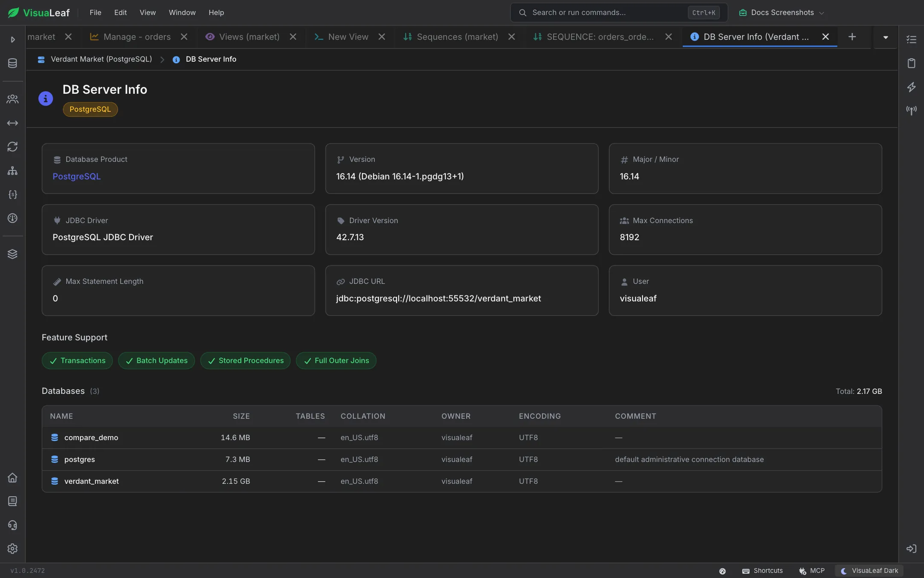Image resolution: width=924 pixels, height=578 pixels.
Task: Click the sign-out arrow icon at bottom right
Action: coord(912,548)
